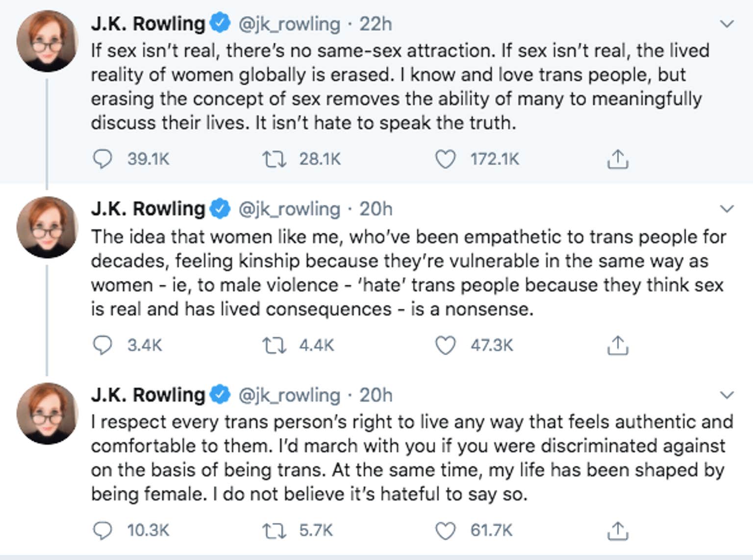753x560 pixels.
Task: Reply to the bottom tweet about marching
Action: pyautogui.click(x=103, y=530)
